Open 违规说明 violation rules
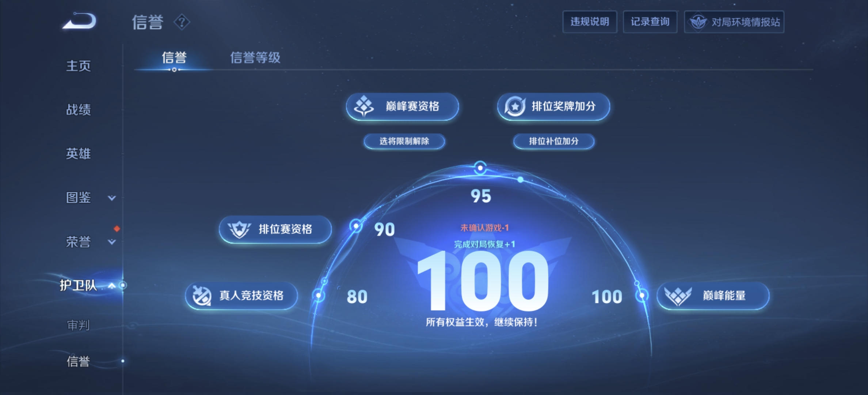 click(x=589, y=22)
